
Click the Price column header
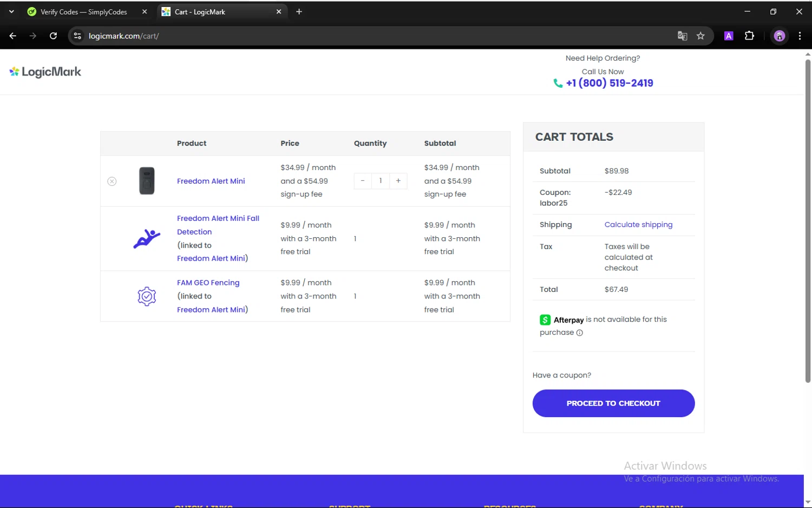click(x=290, y=144)
